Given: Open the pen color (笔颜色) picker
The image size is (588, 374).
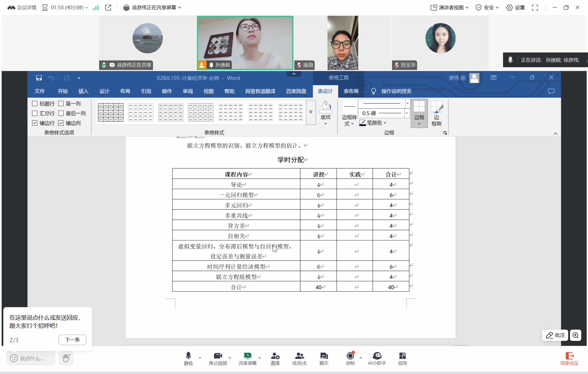Looking at the screenshot, I should click(373, 123).
